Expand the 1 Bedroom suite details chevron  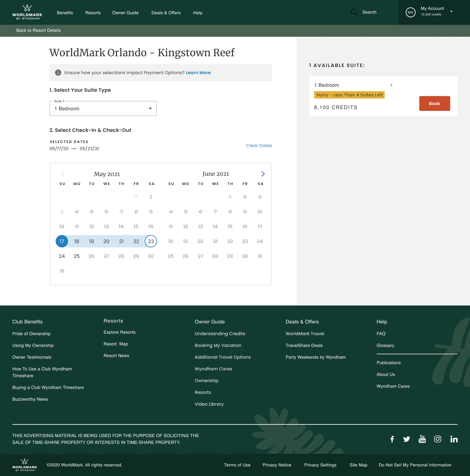pos(391,85)
